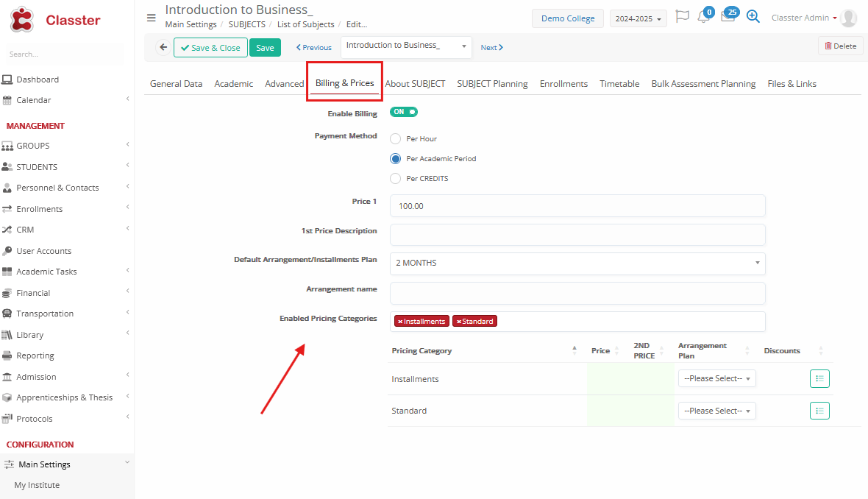The height and width of the screenshot is (499, 868).
Task: Open the messages envelope icon
Action: [x=728, y=18]
